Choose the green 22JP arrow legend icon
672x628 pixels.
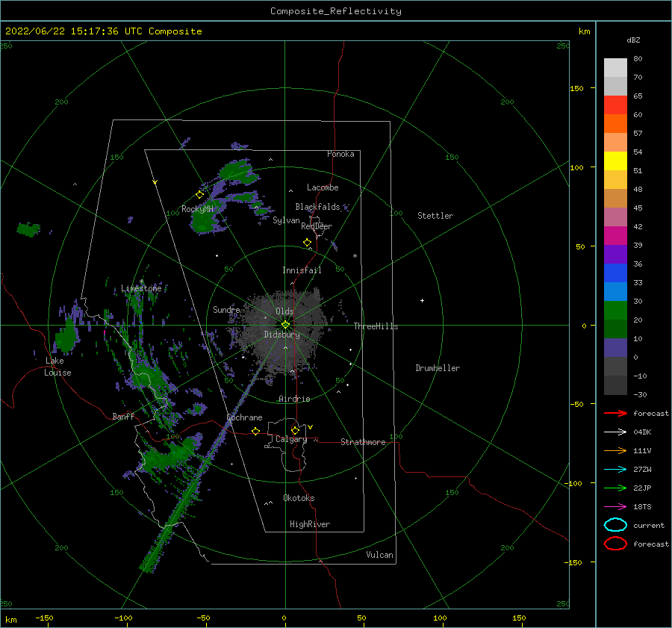pos(615,488)
